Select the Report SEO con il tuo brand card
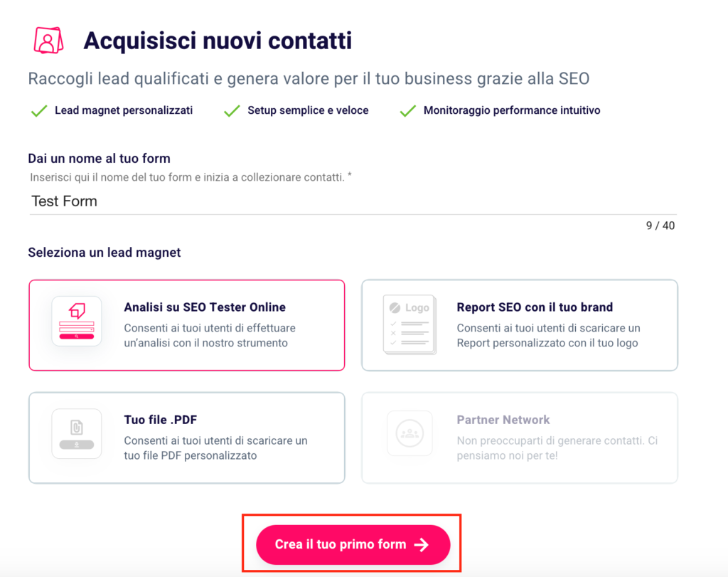 point(520,325)
